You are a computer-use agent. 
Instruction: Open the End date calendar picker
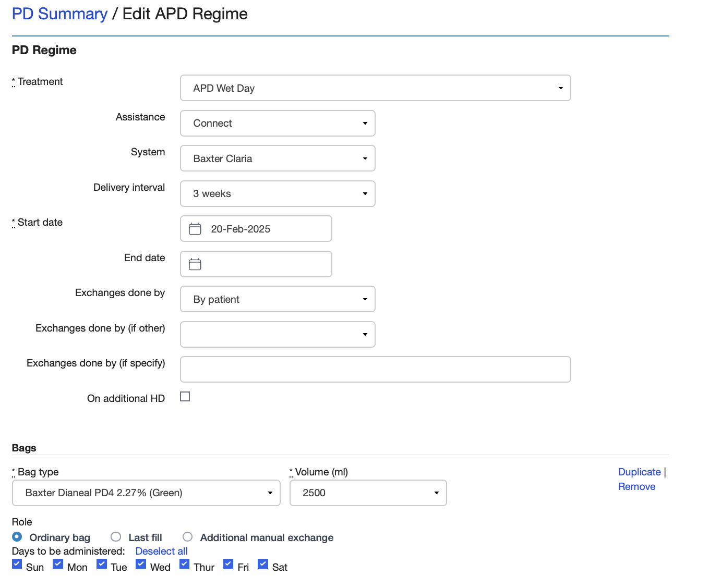point(195,264)
